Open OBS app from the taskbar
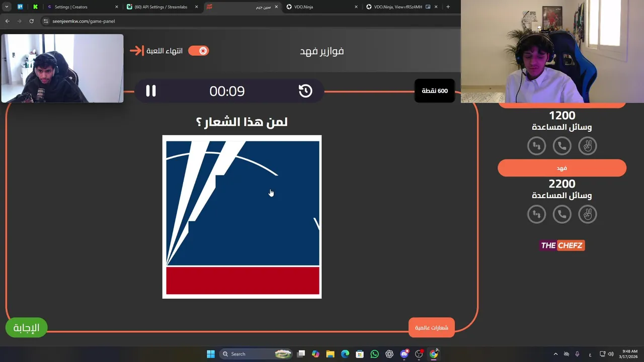Image resolution: width=644 pixels, height=362 pixels. [419, 354]
